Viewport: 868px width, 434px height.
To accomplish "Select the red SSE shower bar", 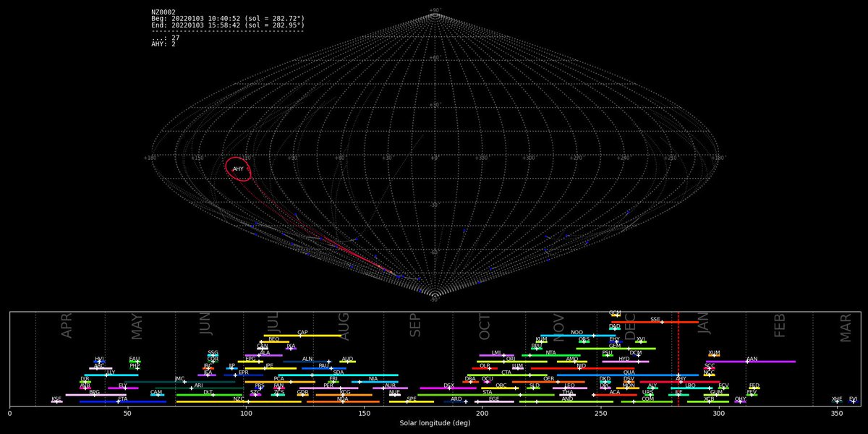I will [x=655, y=322].
